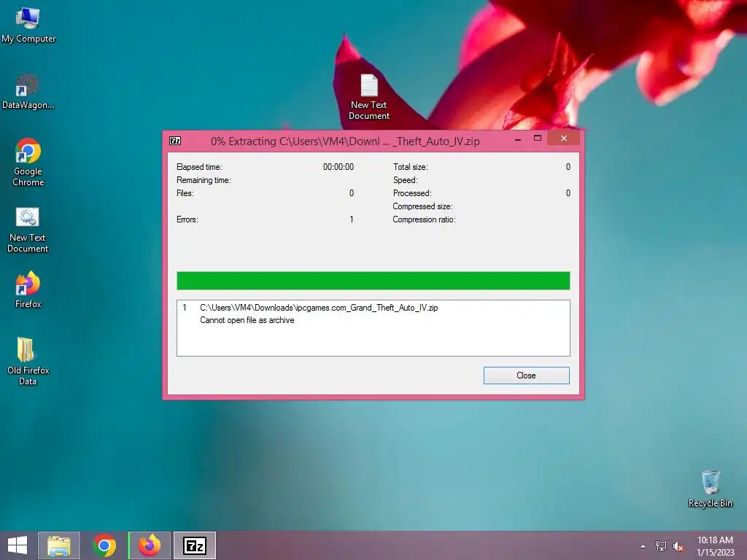Maximize the 7-Zip extracting window

[538, 139]
